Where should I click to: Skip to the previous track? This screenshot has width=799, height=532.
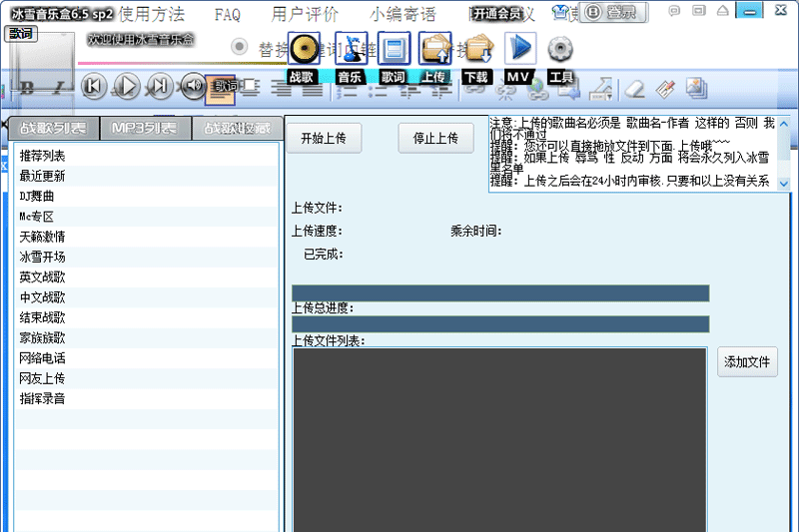tap(94, 86)
